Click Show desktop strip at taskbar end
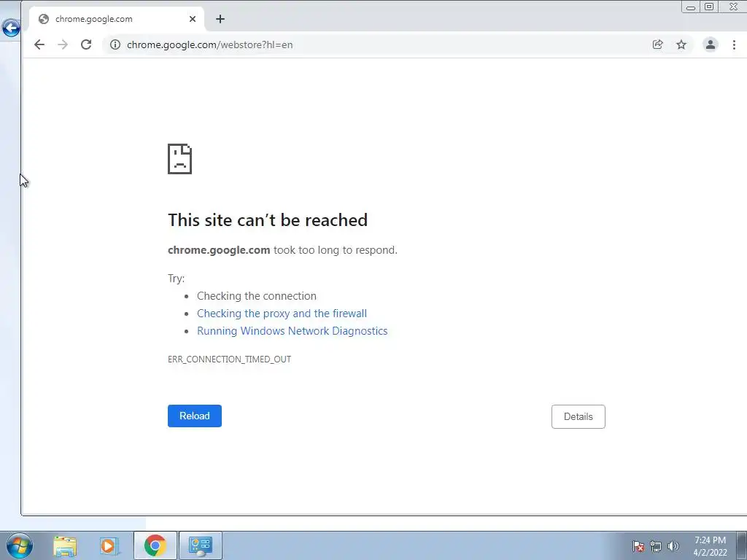 point(742,545)
